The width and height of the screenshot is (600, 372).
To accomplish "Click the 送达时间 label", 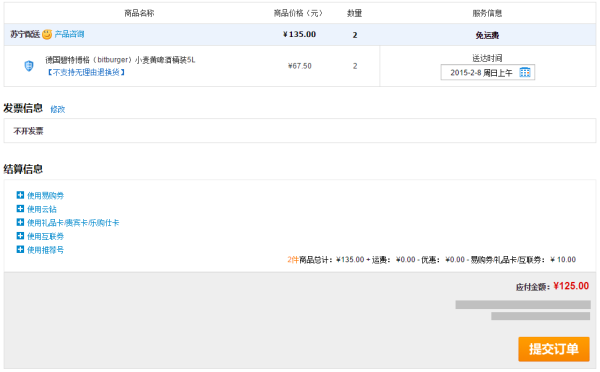I will click(x=487, y=58).
